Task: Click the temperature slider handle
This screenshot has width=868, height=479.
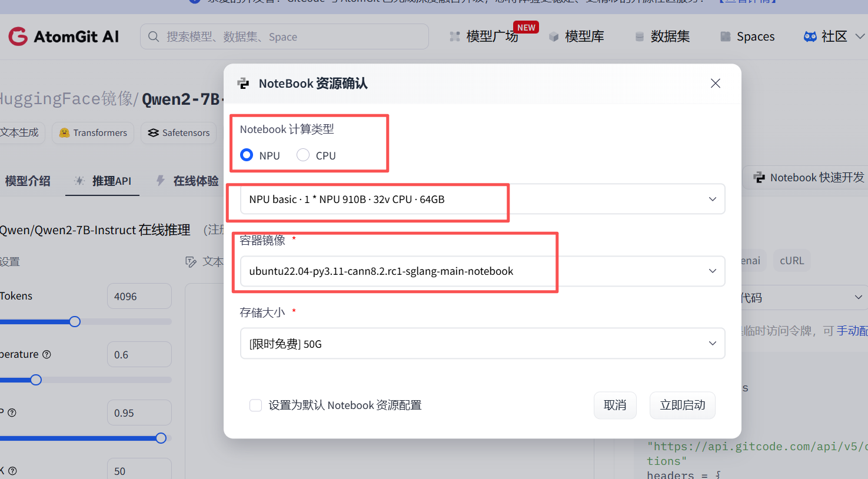Action: (36, 380)
